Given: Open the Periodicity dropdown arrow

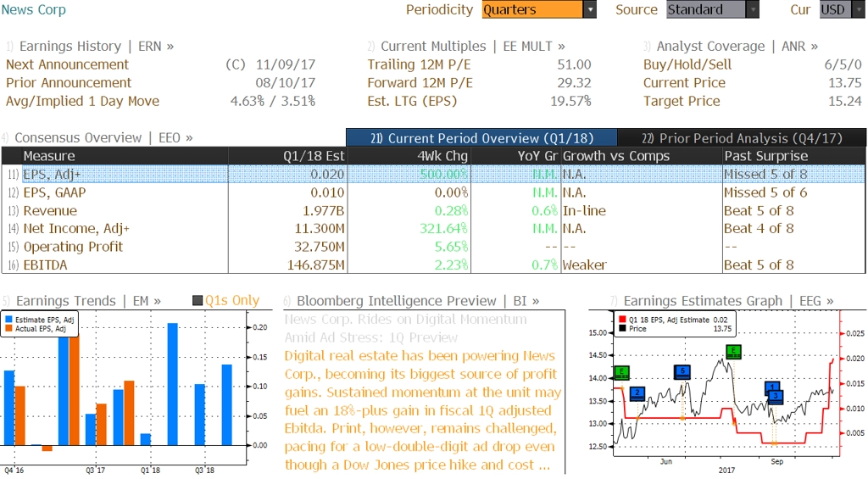Looking at the screenshot, I should (590, 9).
